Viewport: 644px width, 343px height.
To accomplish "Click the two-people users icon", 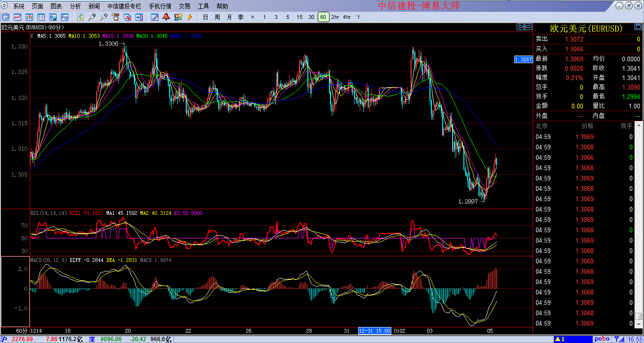I will click(x=178, y=17).
